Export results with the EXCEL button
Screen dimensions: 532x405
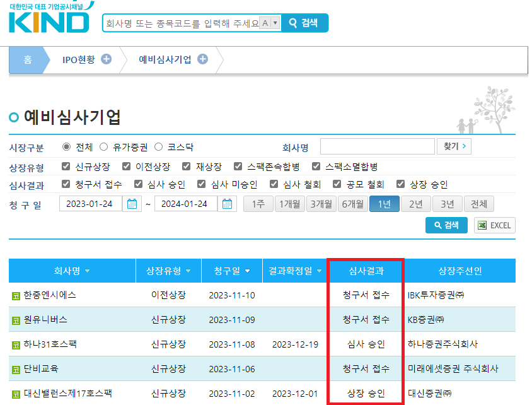click(x=495, y=225)
